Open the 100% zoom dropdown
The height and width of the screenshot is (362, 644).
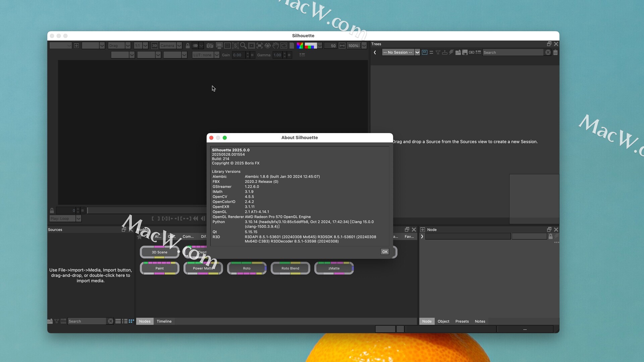tap(357, 46)
